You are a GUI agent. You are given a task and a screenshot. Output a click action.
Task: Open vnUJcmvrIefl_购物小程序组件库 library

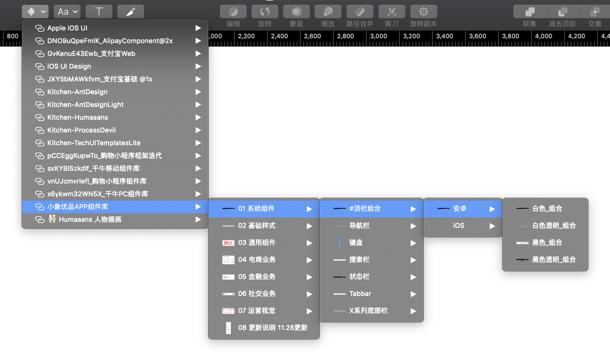(115, 181)
